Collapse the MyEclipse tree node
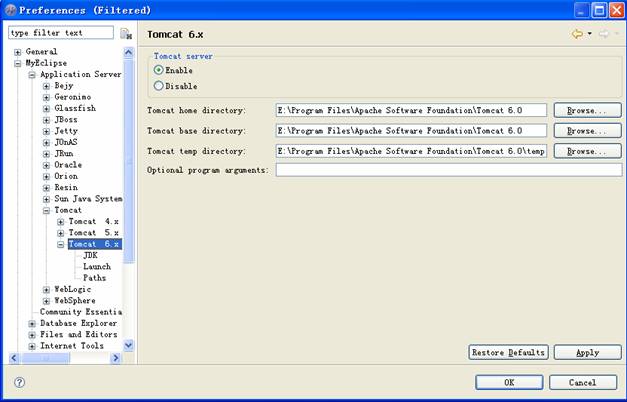The height and width of the screenshot is (402, 627). coord(18,63)
